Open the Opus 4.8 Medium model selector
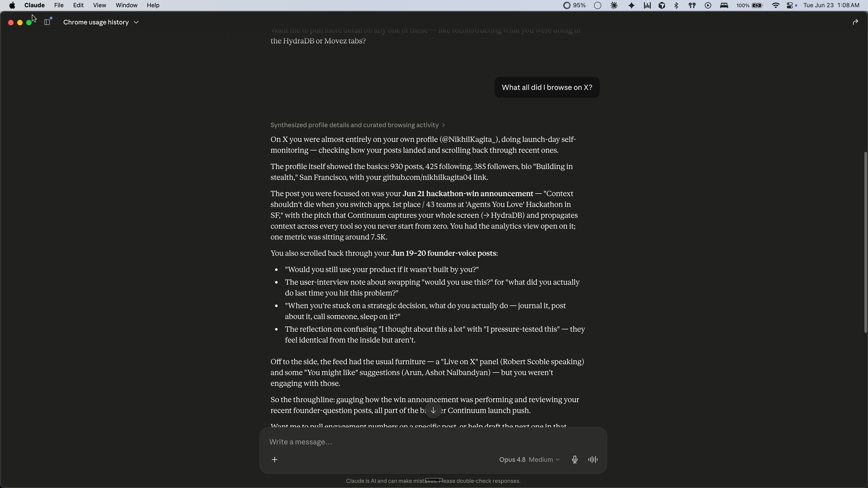The image size is (868, 488). pyautogui.click(x=529, y=460)
